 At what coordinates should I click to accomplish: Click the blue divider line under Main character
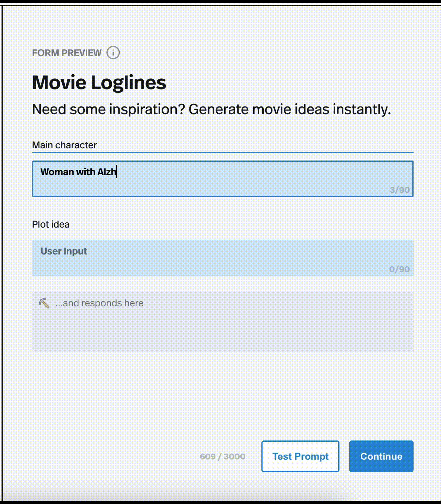click(222, 152)
